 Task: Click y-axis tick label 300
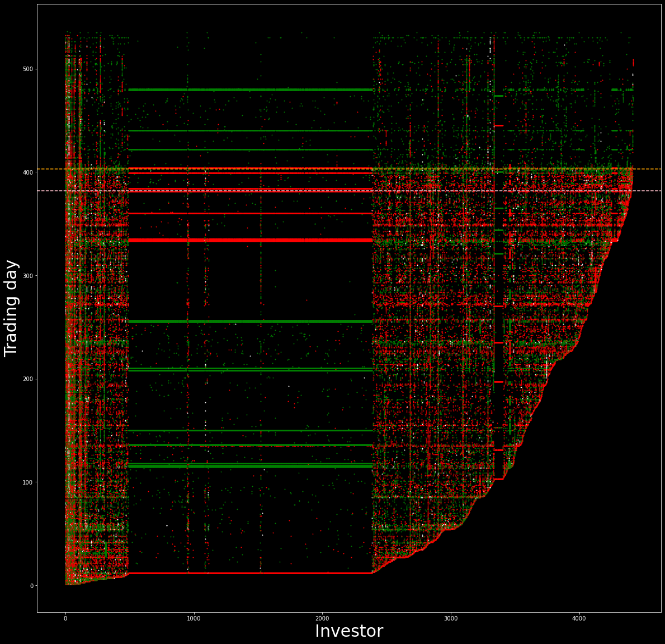[x=27, y=276]
